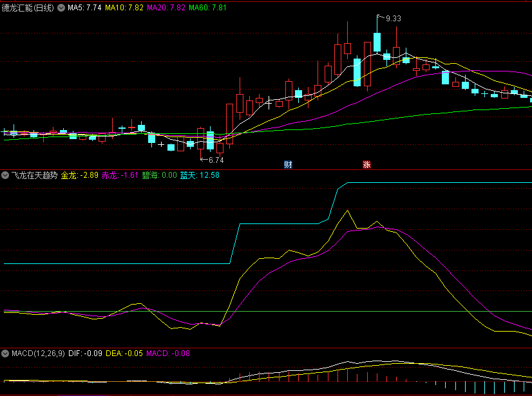Click the 赤龙: -1.61 value
The image size is (532, 396).
(120, 175)
